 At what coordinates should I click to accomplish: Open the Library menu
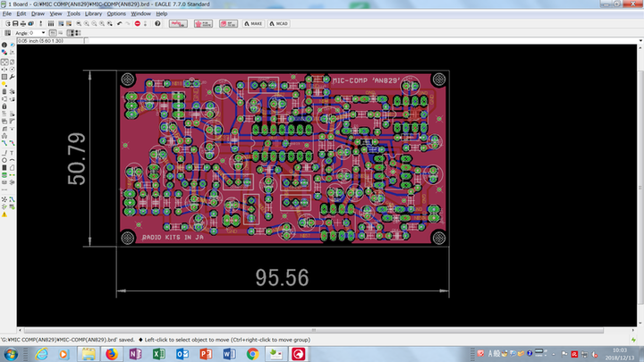point(92,14)
